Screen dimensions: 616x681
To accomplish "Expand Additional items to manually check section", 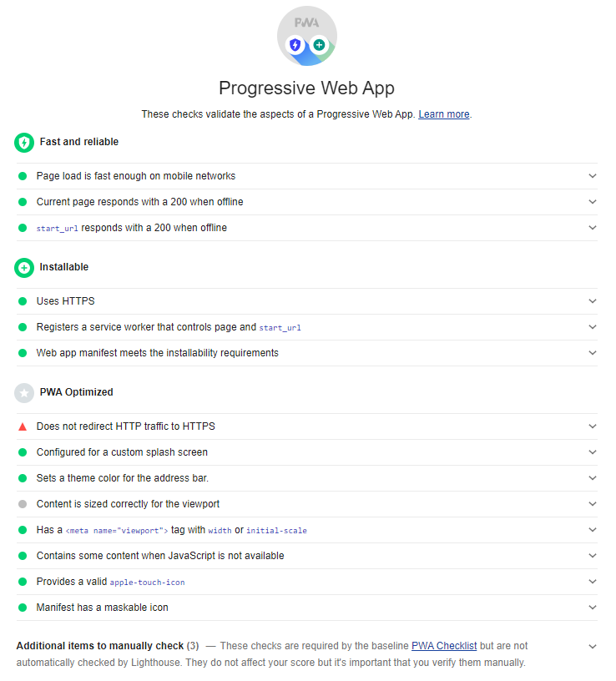I will [592, 646].
